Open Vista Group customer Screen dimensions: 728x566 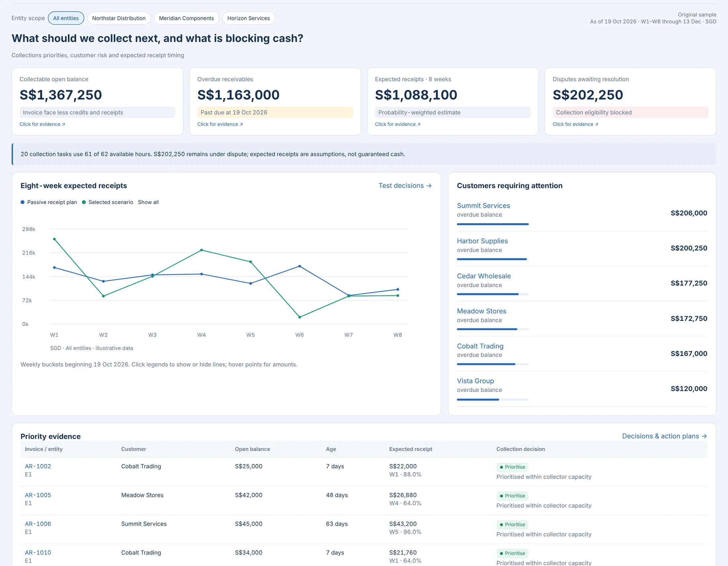pos(475,381)
